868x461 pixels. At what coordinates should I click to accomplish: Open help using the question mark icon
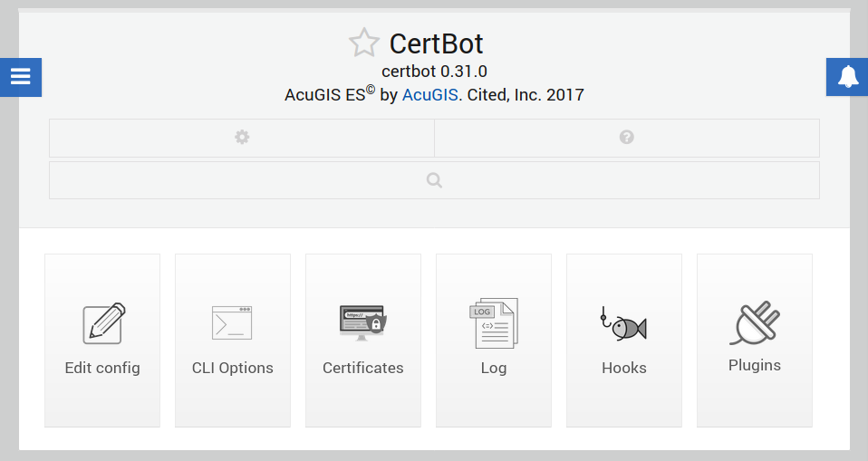(x=626, y=138)
